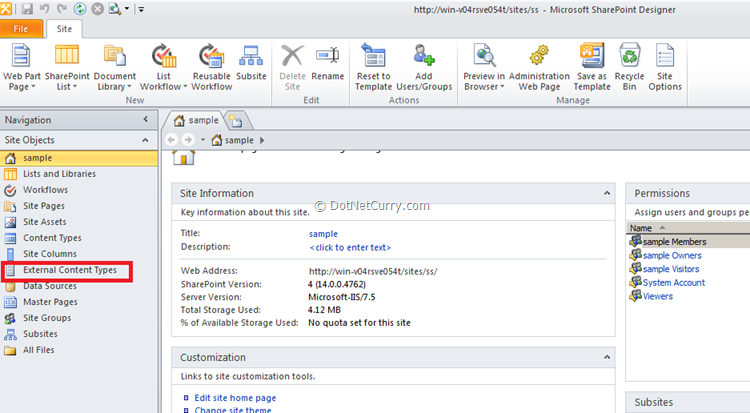Image resolution: width=750 pixels, height=413 pixels.
Task: Refresh the site using the green refresh icon
Action: coord(79,9)
